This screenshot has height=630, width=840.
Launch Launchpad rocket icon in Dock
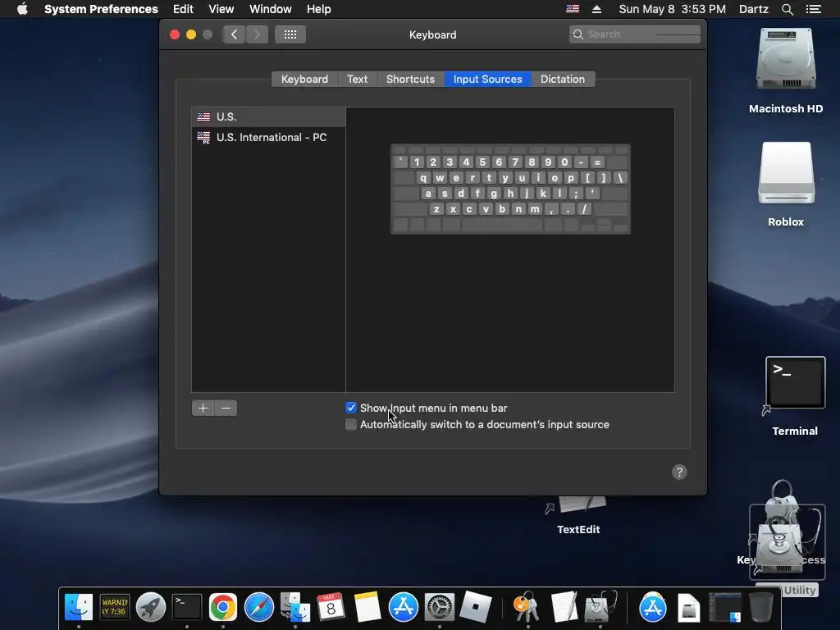coord(151,608)
